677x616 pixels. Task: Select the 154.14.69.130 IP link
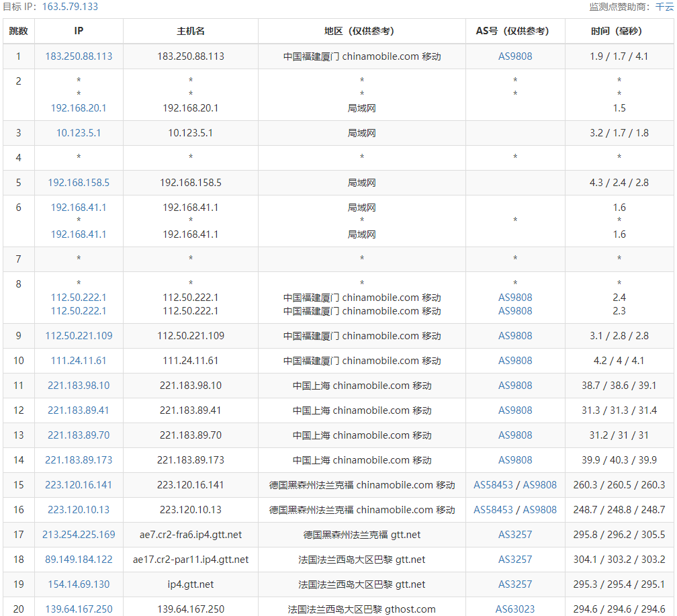[79, 584]
